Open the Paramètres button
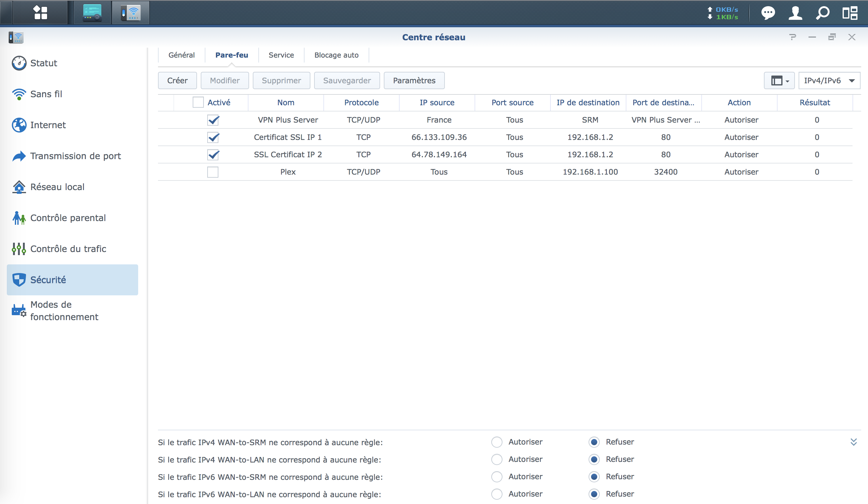 click(x=414, y=80)
